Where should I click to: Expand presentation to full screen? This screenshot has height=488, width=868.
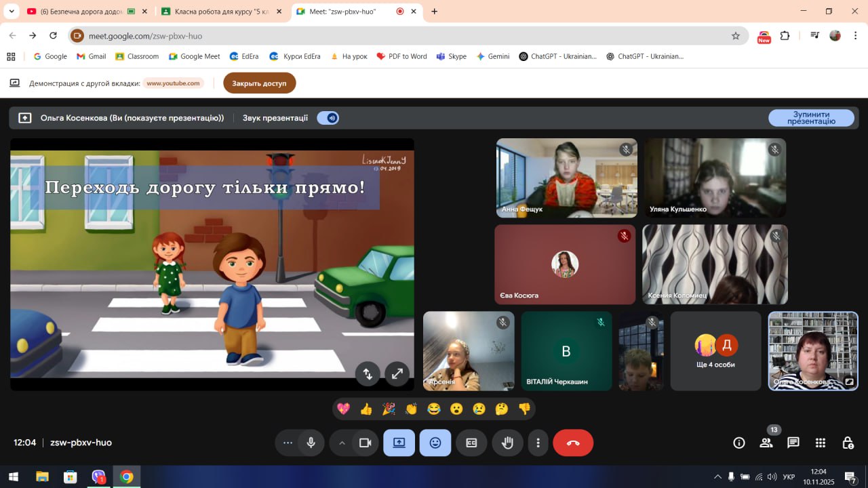click(x=397, y=373)
